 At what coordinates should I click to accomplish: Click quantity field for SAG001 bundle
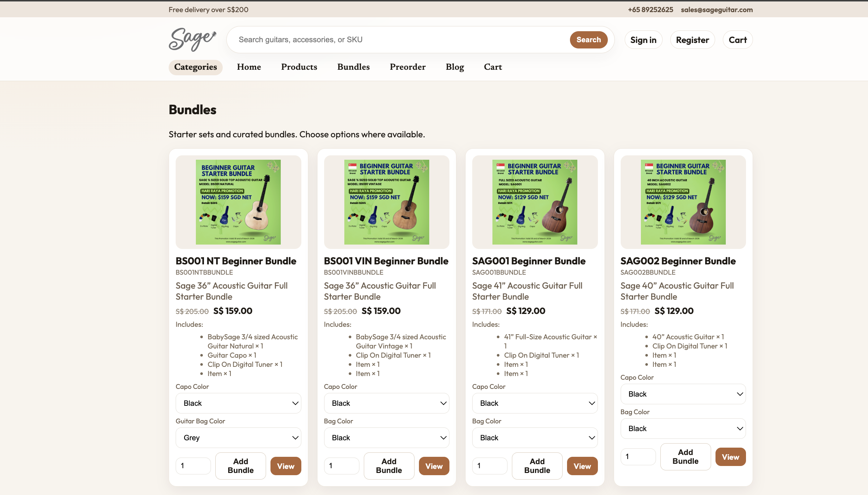coord(489,466)
